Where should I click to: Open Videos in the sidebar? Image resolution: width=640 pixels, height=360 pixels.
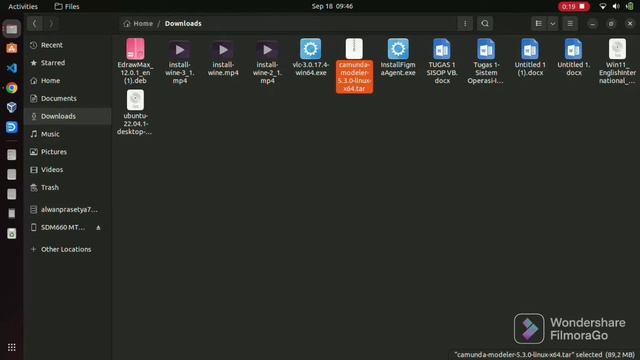tap(67, 169)
